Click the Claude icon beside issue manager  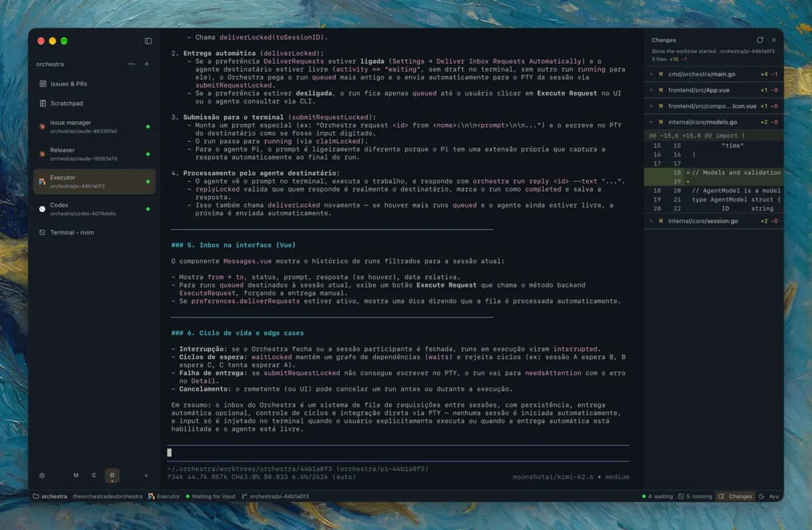[x=42, y=127]
